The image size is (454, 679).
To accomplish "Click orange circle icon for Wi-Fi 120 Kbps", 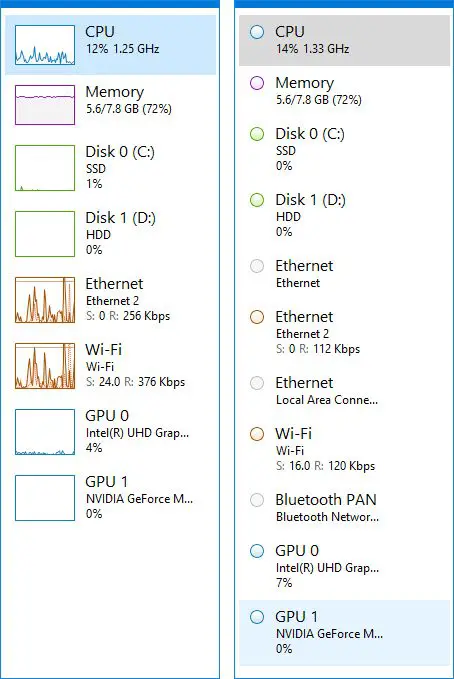I will 257,433.
